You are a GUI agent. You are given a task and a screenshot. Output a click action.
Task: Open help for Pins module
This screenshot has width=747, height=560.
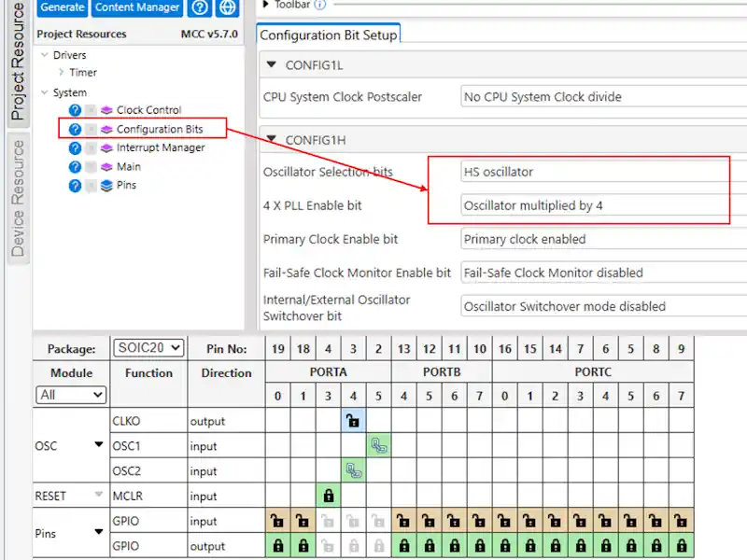(75, 185)
